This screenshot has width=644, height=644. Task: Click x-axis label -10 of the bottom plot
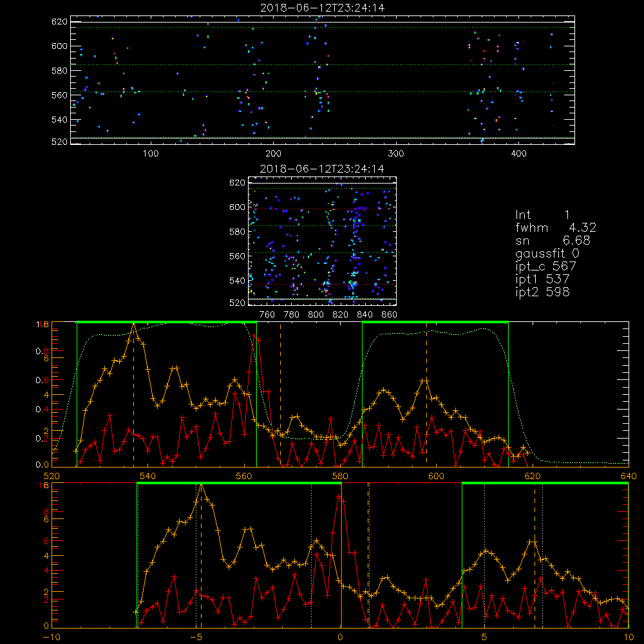[x=52, y=638]
